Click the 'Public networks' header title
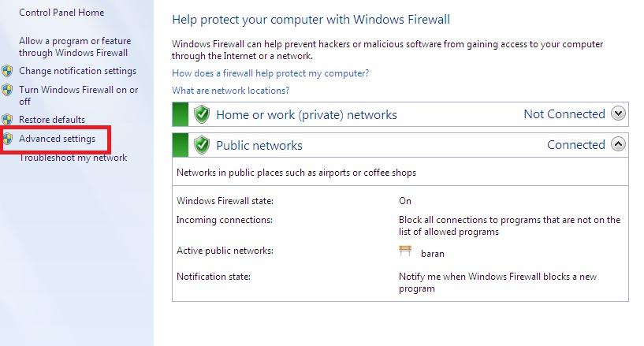This screenshot has width=644, height=346. (259, 145)
